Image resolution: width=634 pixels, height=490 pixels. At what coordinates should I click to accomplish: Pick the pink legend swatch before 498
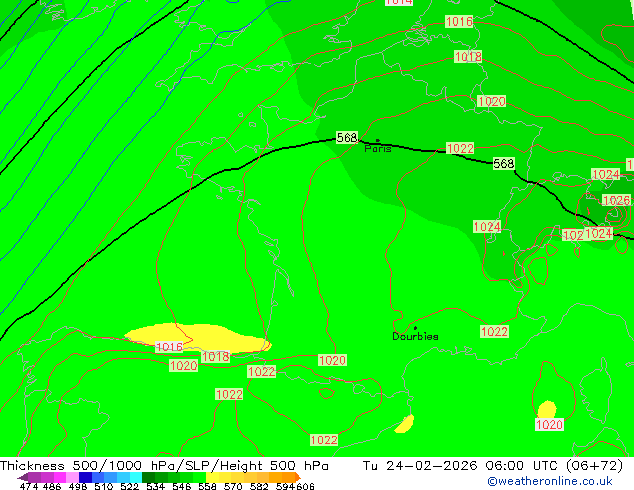click(x=72, y=477)
